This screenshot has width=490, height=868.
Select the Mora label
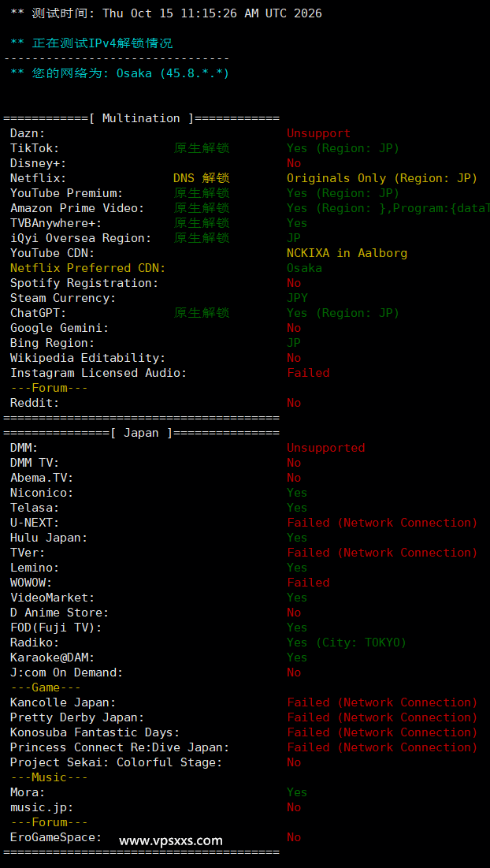coord(28,792)
